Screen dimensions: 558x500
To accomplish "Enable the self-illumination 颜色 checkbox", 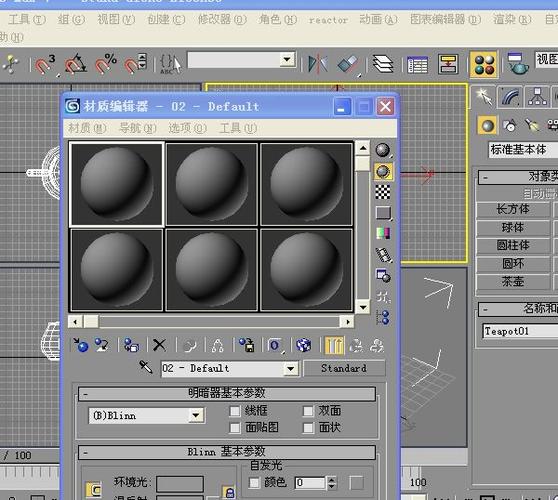I will pos(254,483).
